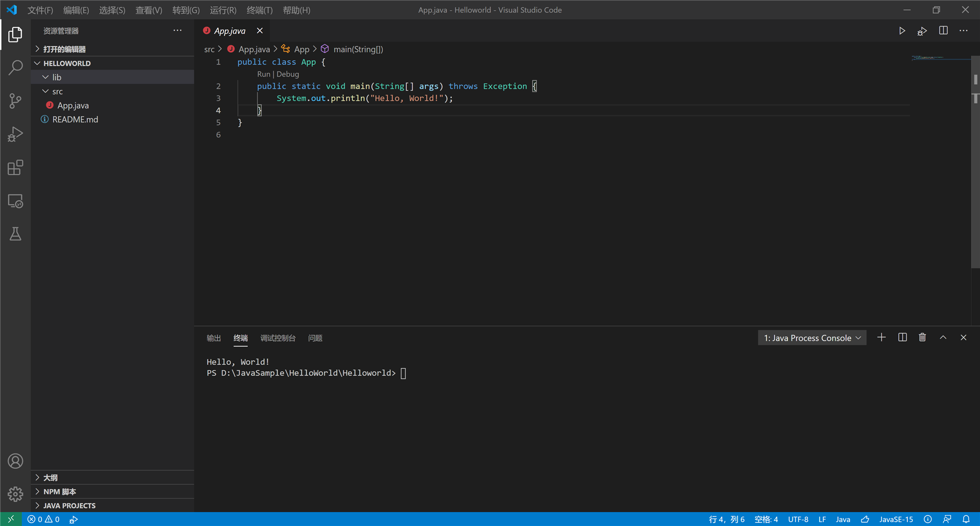
Task: Show errors and warnings count in status bar
Action: 43,519
